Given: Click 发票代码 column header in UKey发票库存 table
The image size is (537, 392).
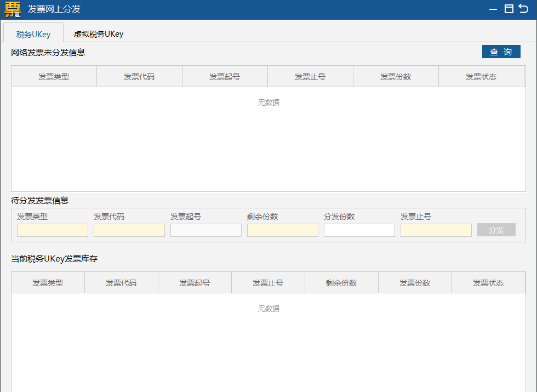Looking at the screenshot, I should (121, 283).
